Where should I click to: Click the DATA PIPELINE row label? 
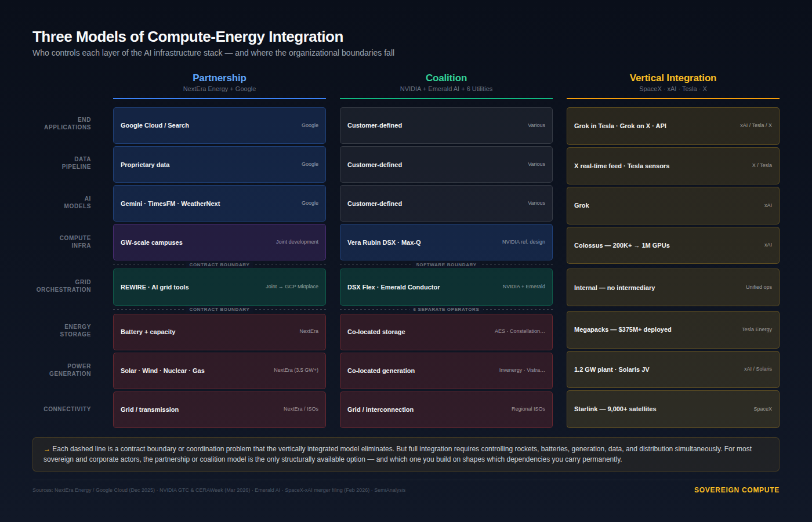pyautogui.click(x=77, y=163)
